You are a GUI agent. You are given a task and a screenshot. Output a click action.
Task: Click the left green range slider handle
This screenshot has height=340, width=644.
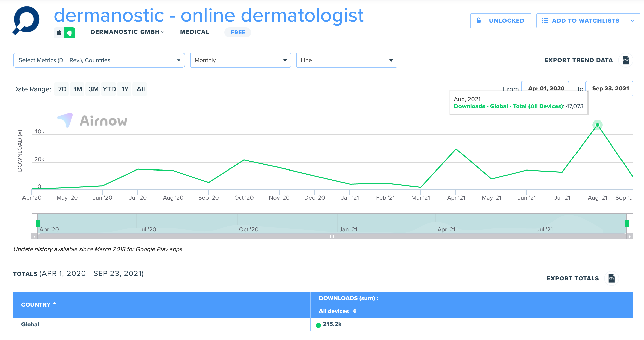[38, 223]
